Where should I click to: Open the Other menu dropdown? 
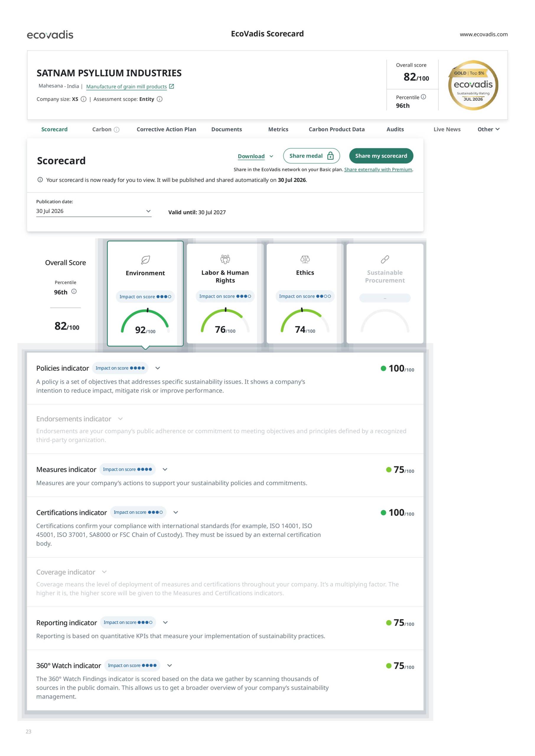coord(489,129)
